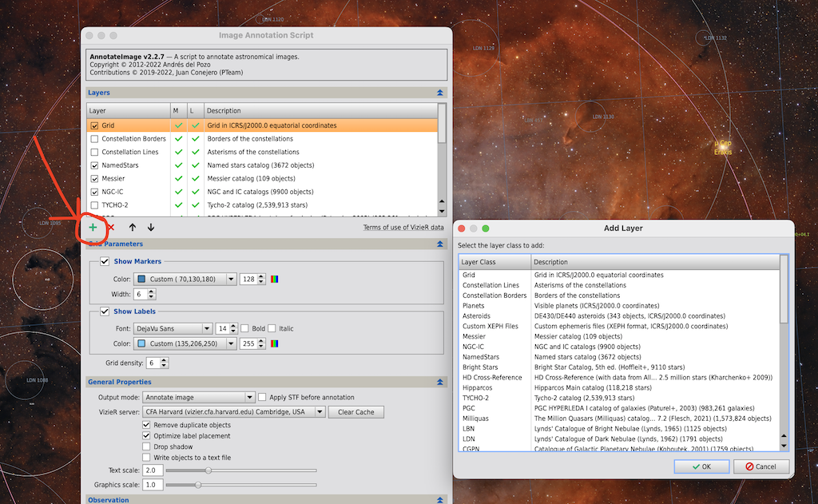Move layer down with the down arrow
818x504 pixels.
click(x=151, y=228)
